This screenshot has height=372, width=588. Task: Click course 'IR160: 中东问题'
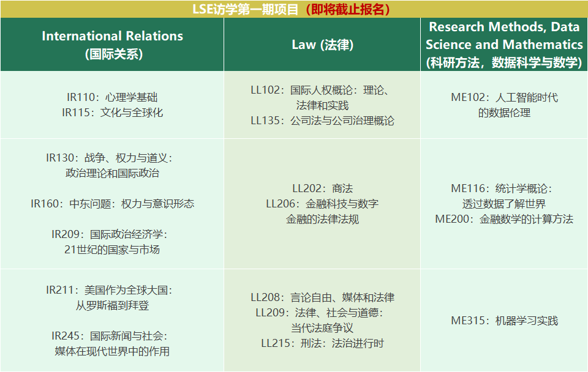(112, 203)
